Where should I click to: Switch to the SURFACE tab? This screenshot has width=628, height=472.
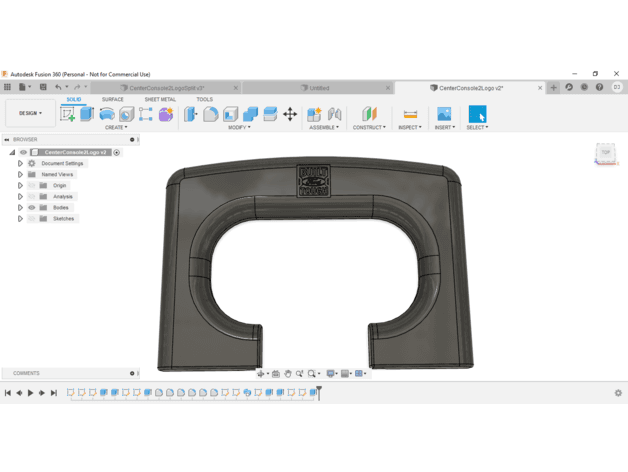point(113,99)
